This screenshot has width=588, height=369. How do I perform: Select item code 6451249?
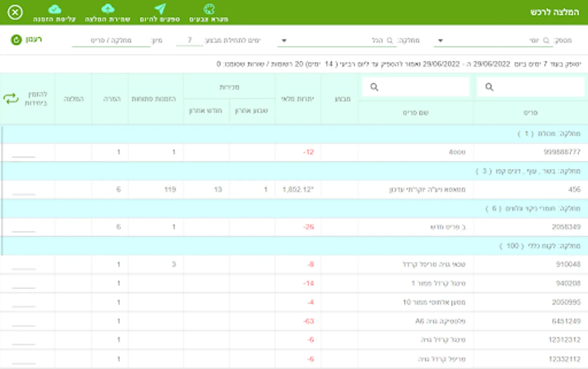(566, 321)
